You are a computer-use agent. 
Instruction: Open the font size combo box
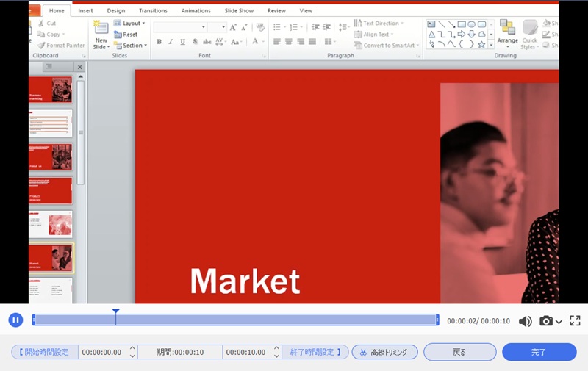tap(217, 27)
